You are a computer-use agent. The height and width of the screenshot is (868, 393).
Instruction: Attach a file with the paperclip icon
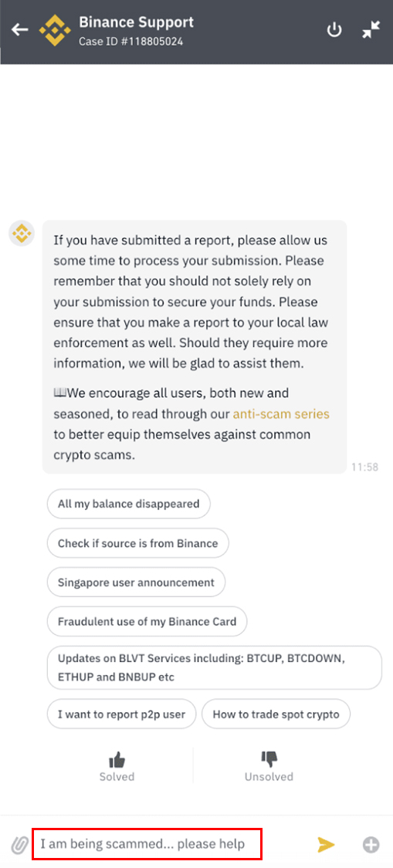point(20,845)
